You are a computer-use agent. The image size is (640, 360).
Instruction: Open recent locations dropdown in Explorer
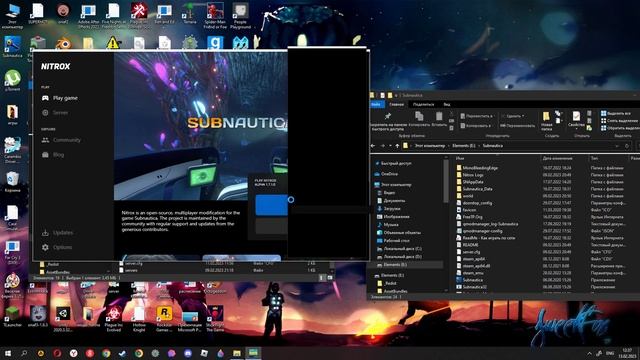click(x=390, y=146)
